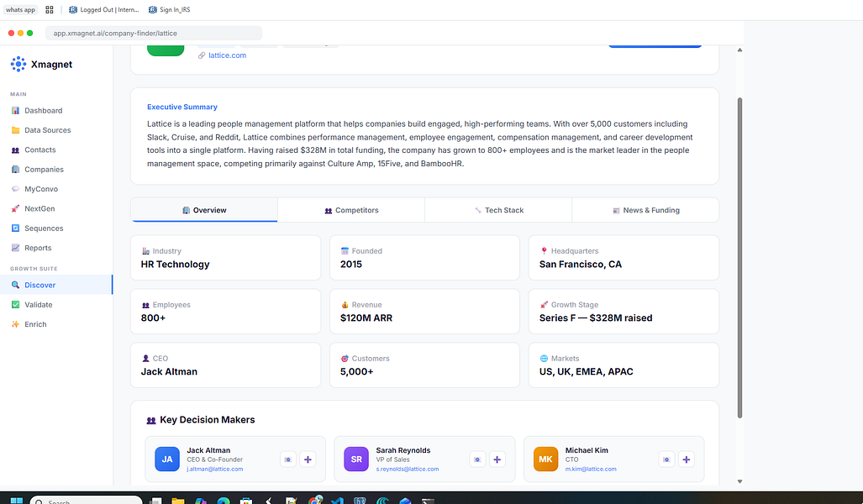Add Jack Altman with plus button
This screenshot has height=504, width=863.
(308, 459)
